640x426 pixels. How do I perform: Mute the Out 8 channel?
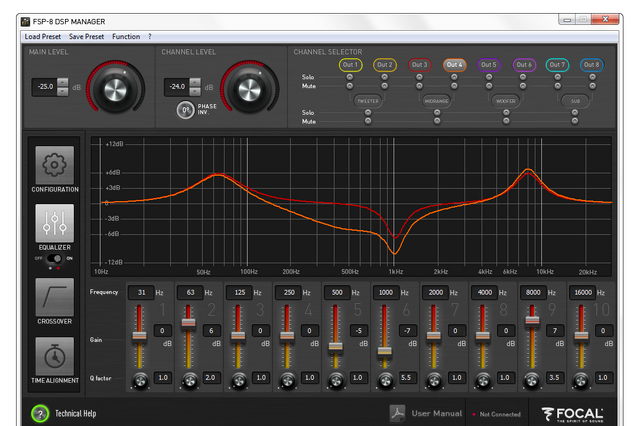click(x=592, y=86)
